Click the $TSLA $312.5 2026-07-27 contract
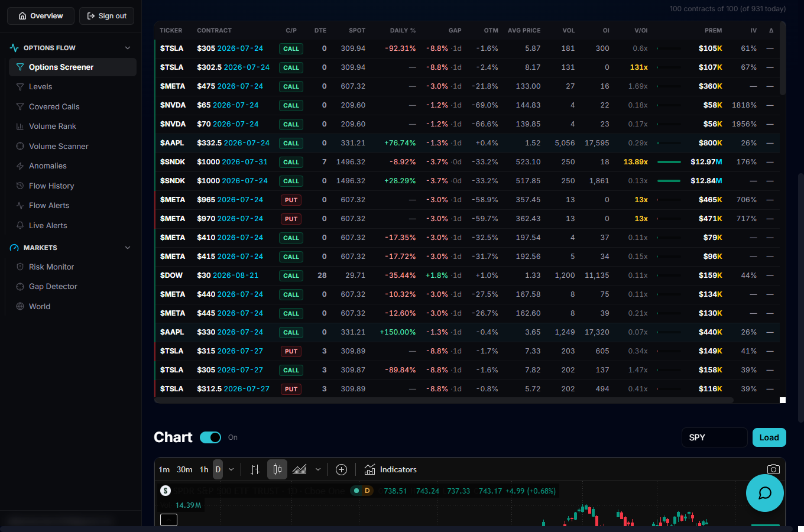Viewport: 804px width, 532px height. coord(233,389)
